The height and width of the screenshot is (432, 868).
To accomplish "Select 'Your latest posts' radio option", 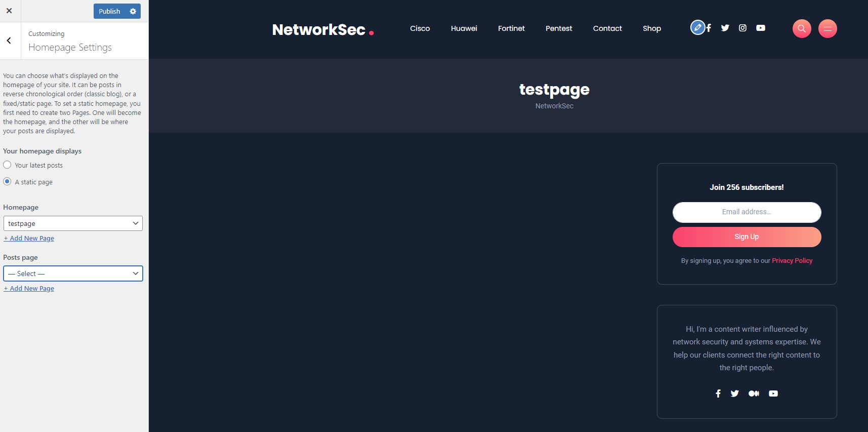I will [x=7, y=165].
